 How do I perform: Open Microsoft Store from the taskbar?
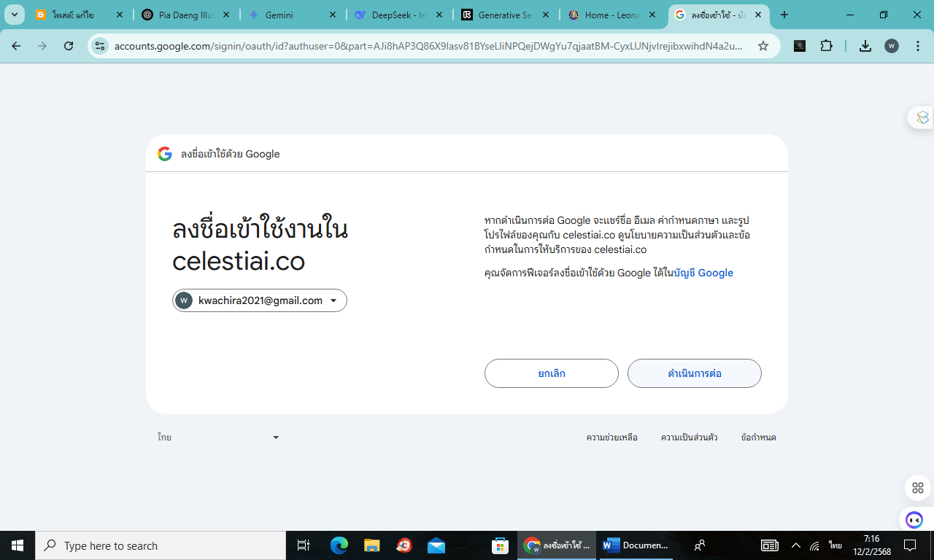point(500,545)
